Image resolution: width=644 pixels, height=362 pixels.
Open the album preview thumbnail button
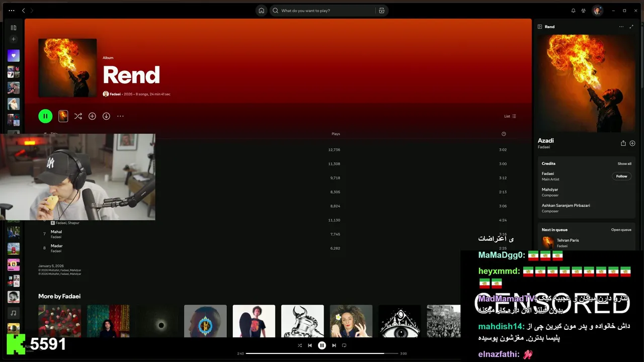click(63, 116)
